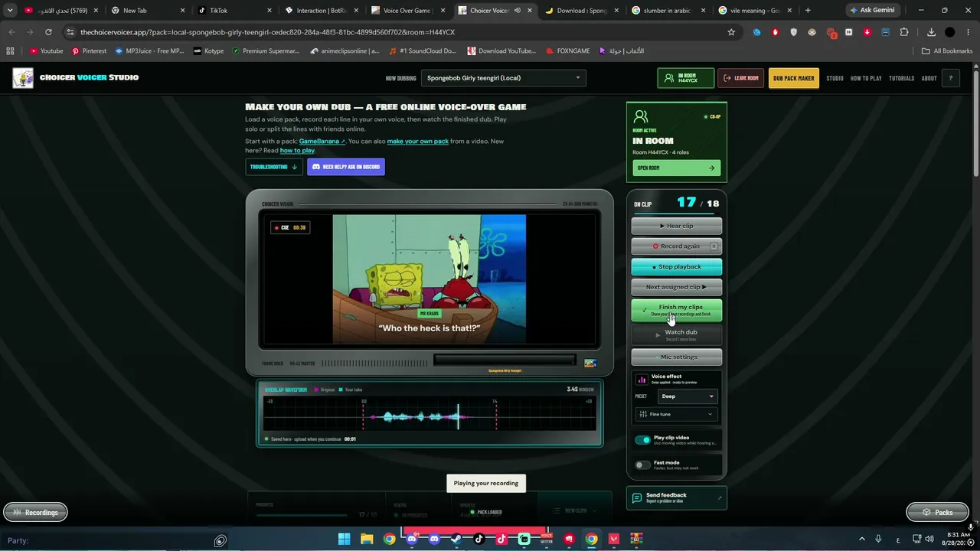The width and height of the screenshot is (980, 551).
Task: Open the Tutorials nav item
Action: point(902,78)
